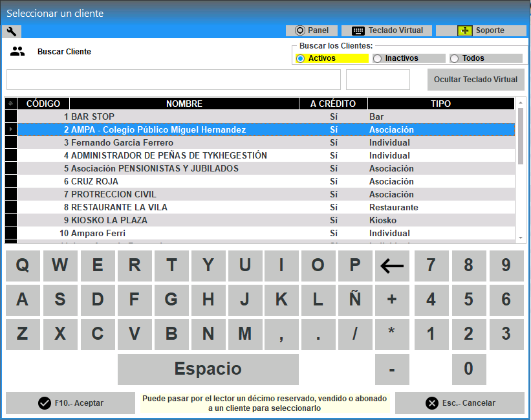
Task: Select the Todos radio option
Action: 486,58
